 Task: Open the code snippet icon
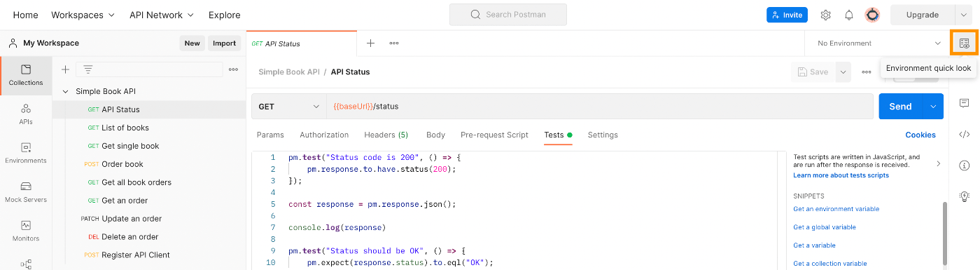964,134
